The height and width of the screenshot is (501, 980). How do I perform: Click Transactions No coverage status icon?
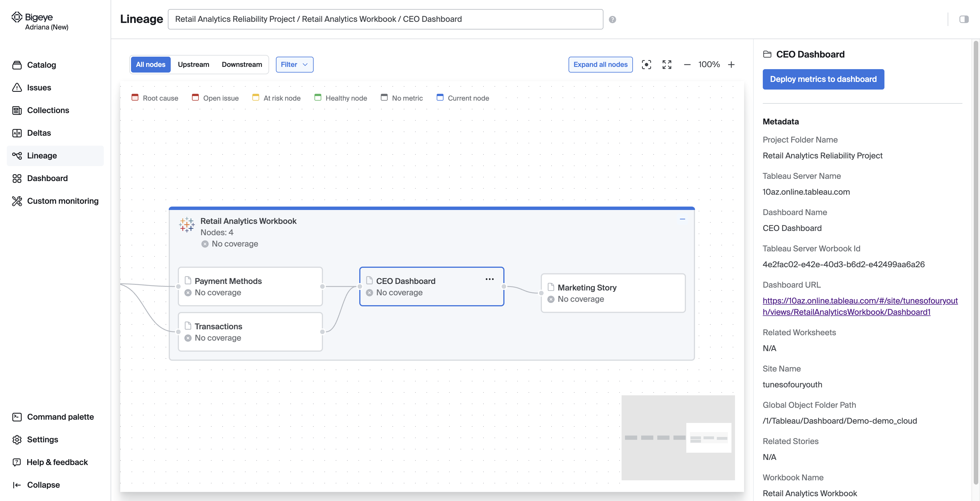187,338
